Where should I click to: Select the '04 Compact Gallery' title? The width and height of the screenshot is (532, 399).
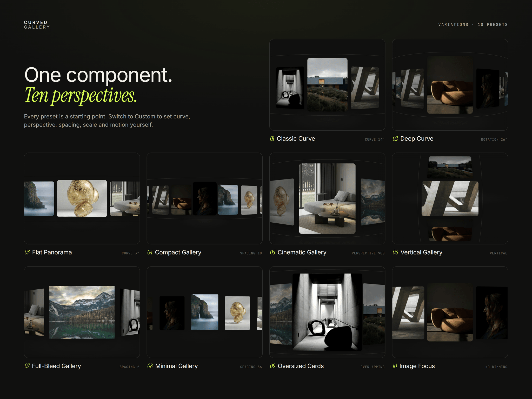coord(174,252)
